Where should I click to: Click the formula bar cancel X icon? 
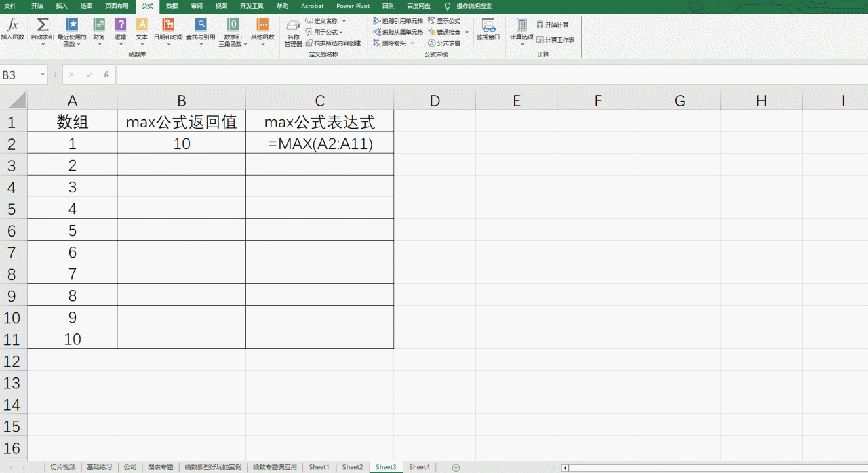click(72, 75)
